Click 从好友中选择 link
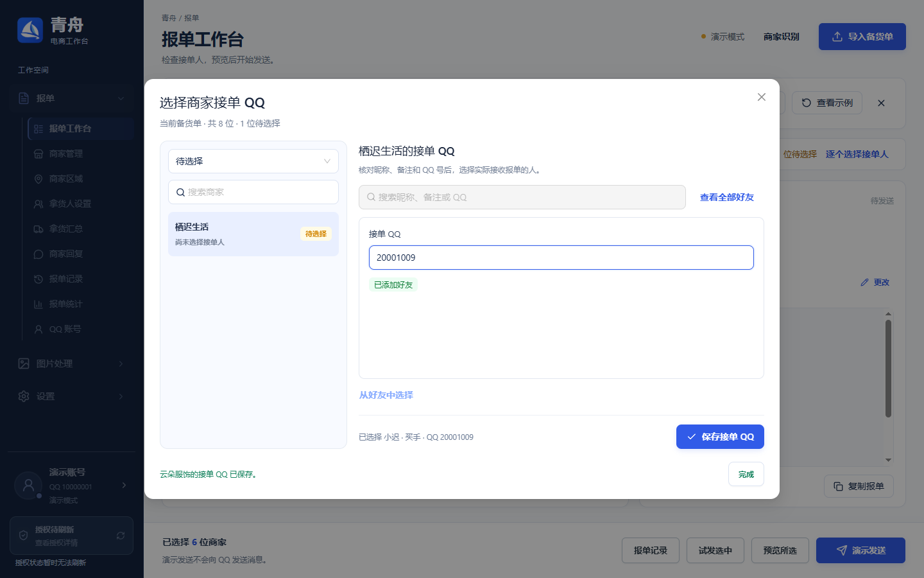The height and width of the screenshot is (578, 924). pyautogui.click(x=386, y=395)
